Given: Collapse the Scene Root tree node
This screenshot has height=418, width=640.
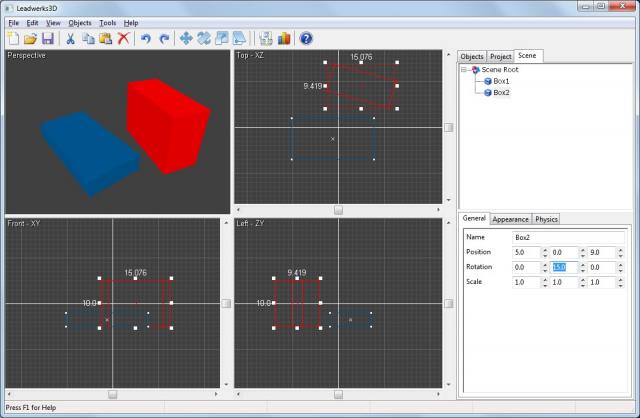Looking at the screenshot, I should tap(465, 70).
